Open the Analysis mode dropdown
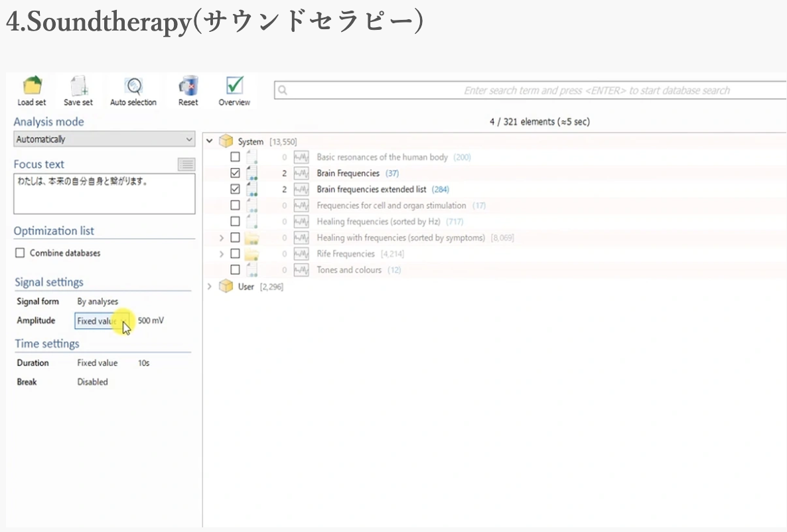This screenshot has height=532, width=787. tap(104, 139)
